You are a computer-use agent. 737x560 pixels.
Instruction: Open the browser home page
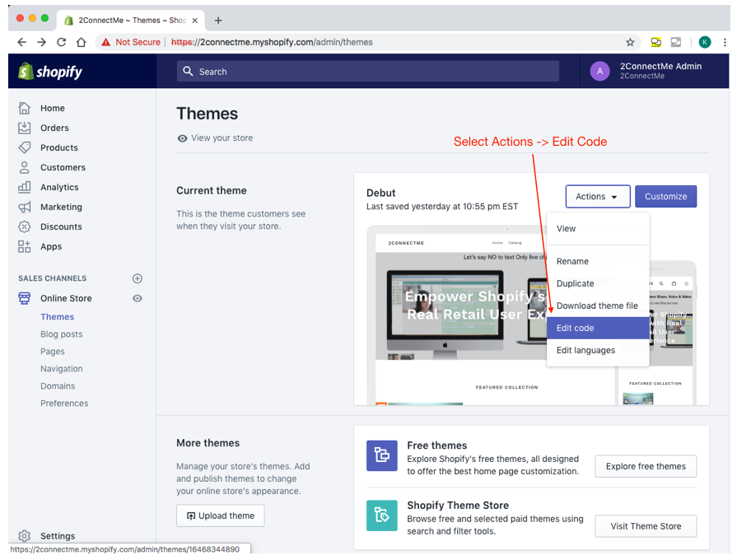click(x=82, y=42)
